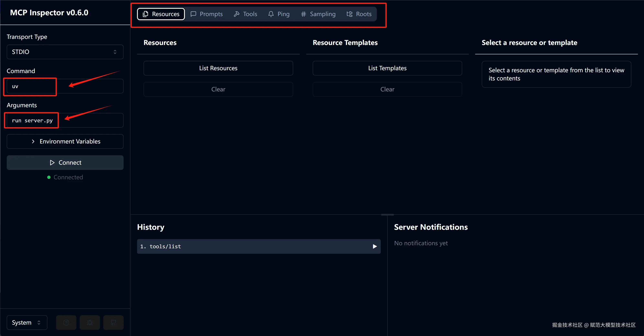
Task: Clear the Resources list
Action: (218, 89)
